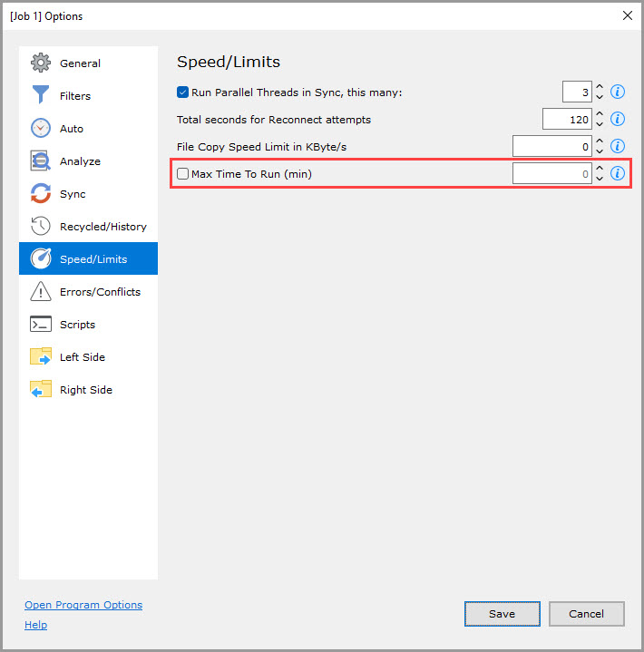The image size is (644, 652).
Task: Click the Save button
Action: [x=502, y=614]
